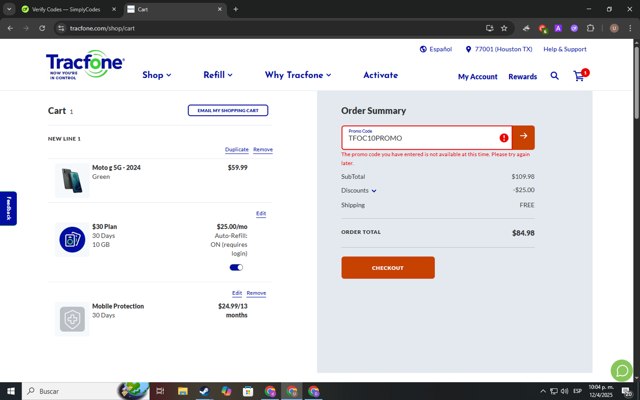Open the shopping cart icon
This screenshot has height=400, width=640.
(x=579, y=76)
